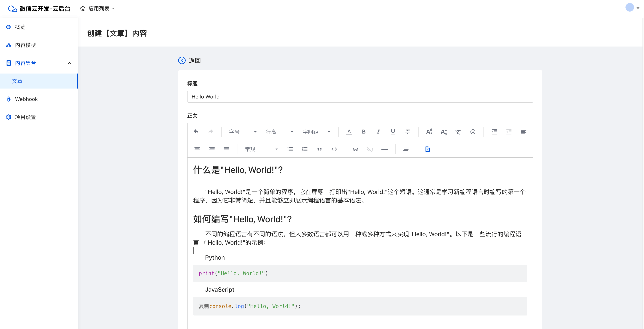Open 内容模型 content model page
The image size is (644, 329).
(39, 45)
